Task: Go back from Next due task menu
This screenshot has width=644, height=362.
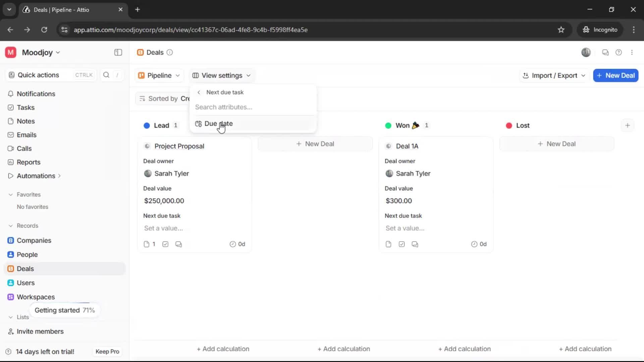Action: [199, 92]
